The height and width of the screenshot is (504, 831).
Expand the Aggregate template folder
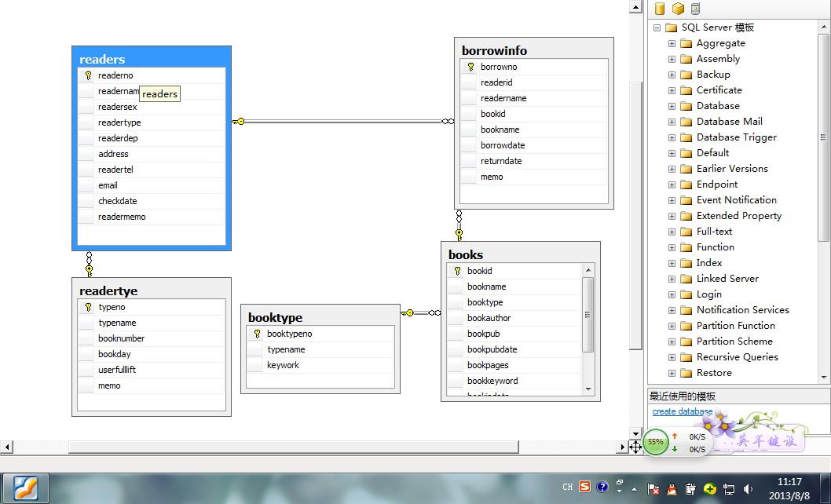pos(672,43)
